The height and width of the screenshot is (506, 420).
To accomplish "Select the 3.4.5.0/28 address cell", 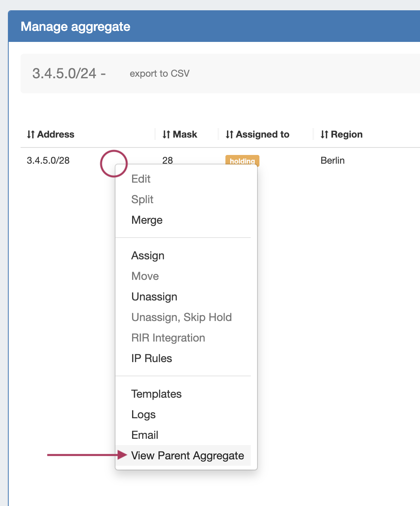I will coord(48,160).
